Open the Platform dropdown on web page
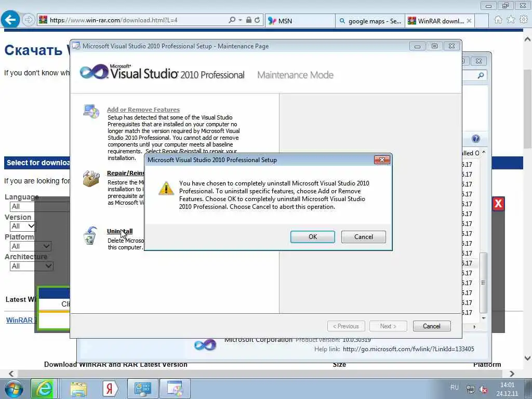 (31, 246)
